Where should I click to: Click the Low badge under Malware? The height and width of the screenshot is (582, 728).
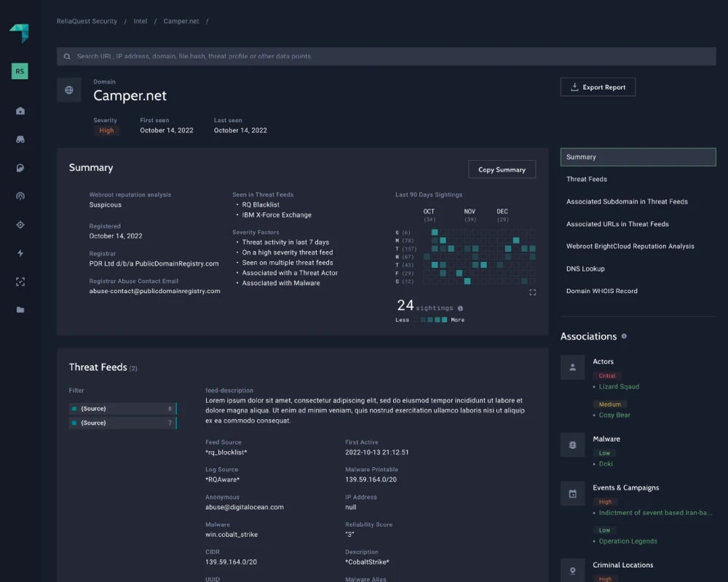click(604, 453)
